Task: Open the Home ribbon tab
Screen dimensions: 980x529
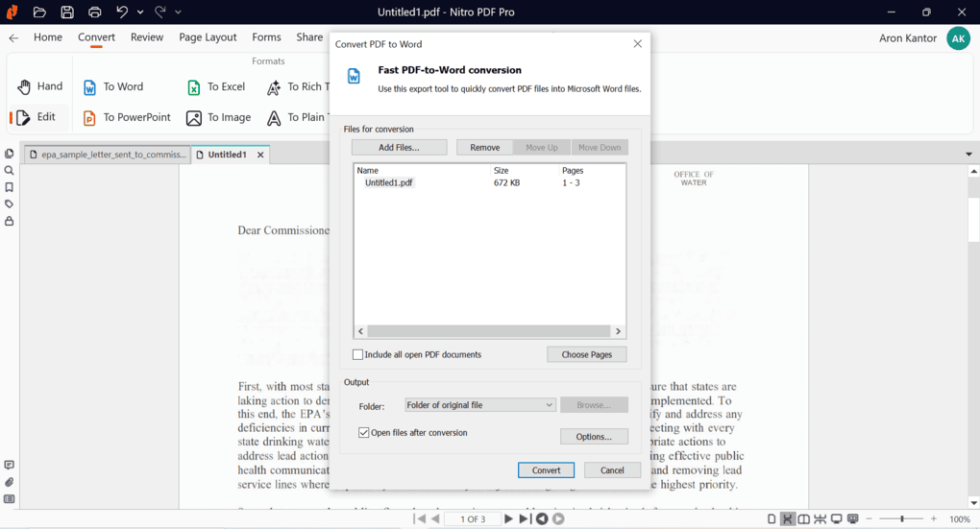Action: point(48,37)
